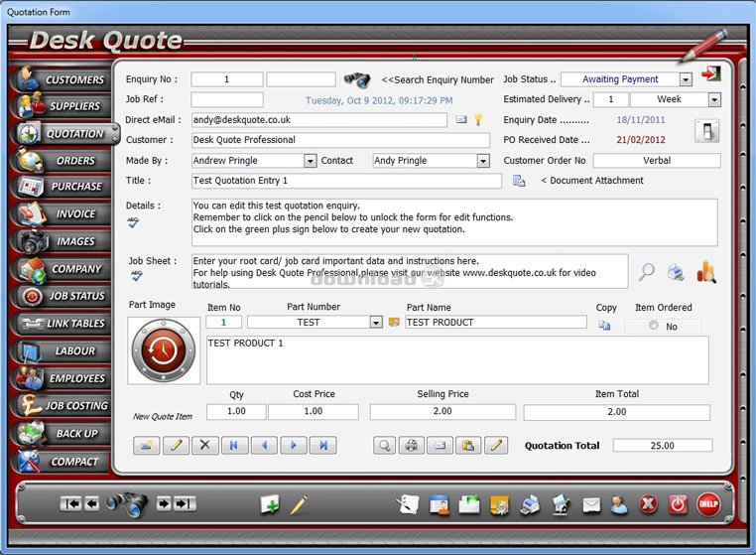
Task: Toggle the switch icon below Enquiry Date
Action: (707, 131)
